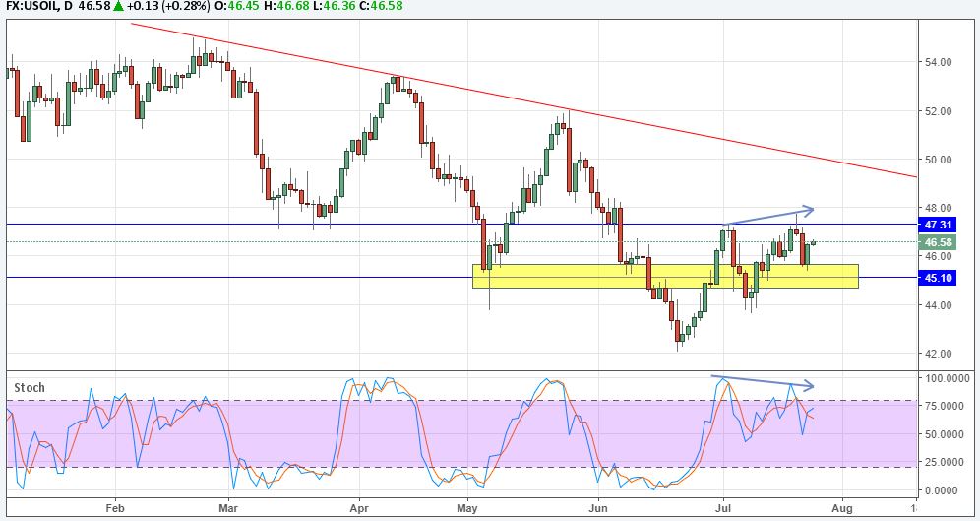The width and height of the screenshot is (980, 521).
Task: Click the Apr date axis label
Action: tap(359, 508)
